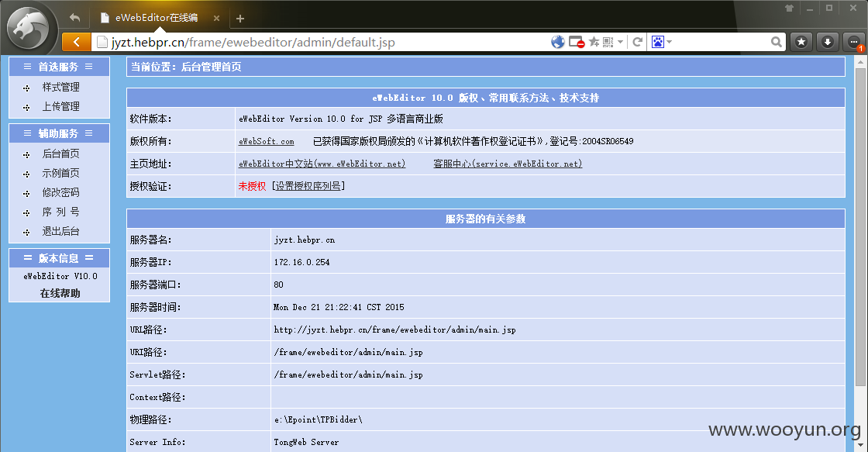Click the physical path e:\Epoint\TPBidder\ value
The width and height of the screenshot is (868, 452).
click(x=319, y=419)
